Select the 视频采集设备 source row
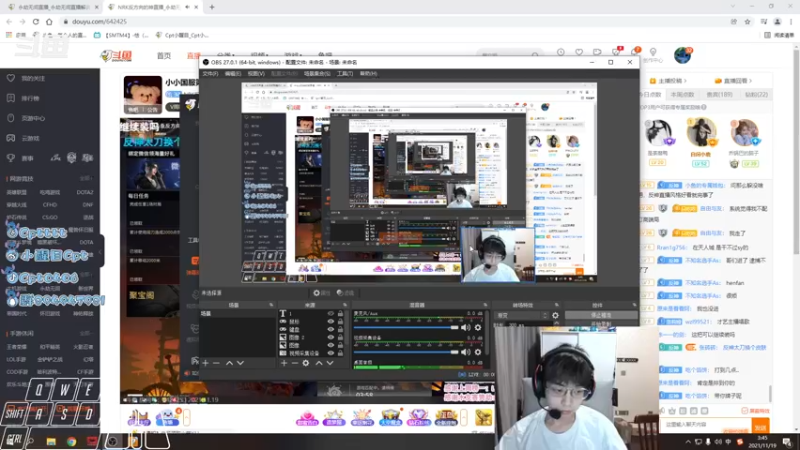Viewport: 800px width, 450px height. tap(313, 353)
